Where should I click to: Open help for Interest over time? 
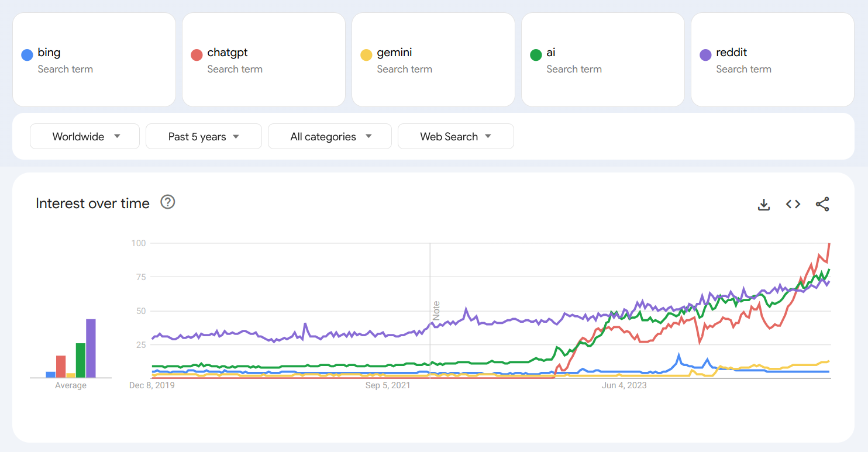[168, 202]
